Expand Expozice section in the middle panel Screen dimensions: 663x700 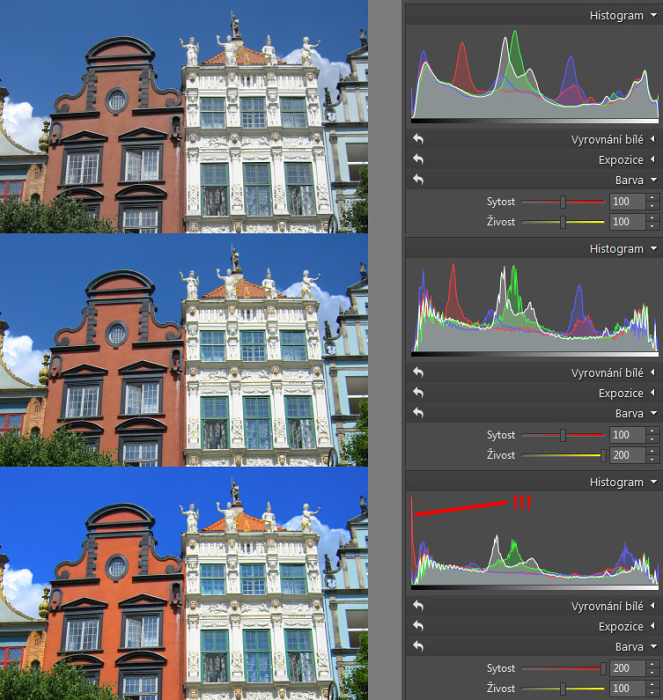pos(653,393)
